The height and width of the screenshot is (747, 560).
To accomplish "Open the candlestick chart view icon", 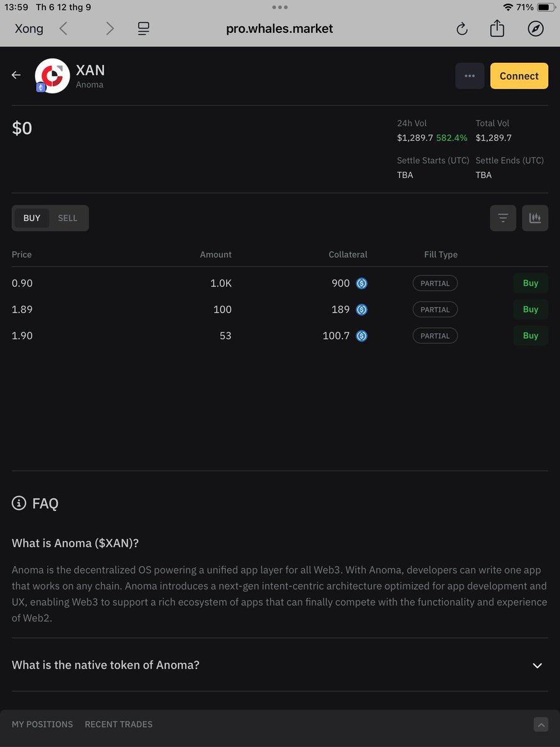I will [x=535, y=218].
